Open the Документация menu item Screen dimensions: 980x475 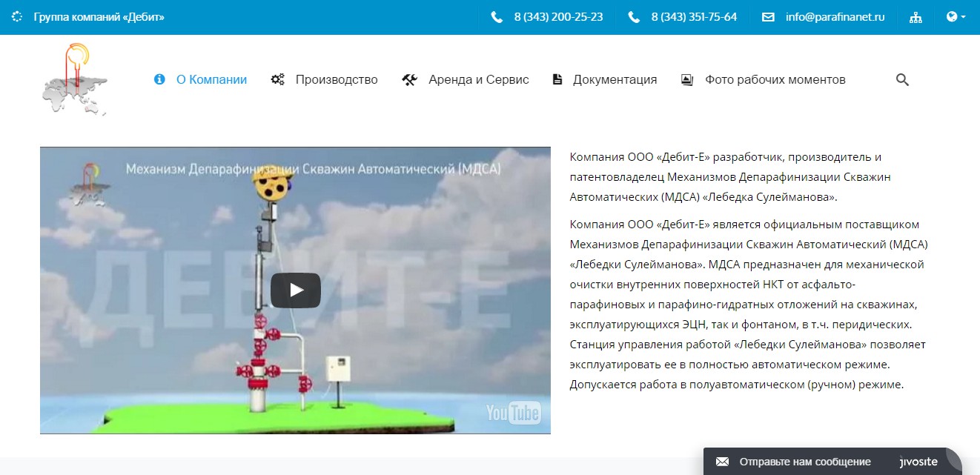pos(615,79)
